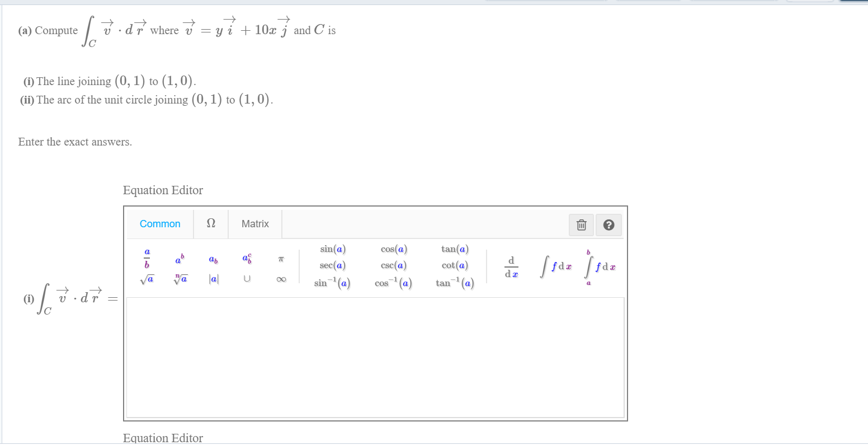Select the text 'Enter the exact answers.'
Image resolution: width=868 pixels, height=445 pixels.
75,142
